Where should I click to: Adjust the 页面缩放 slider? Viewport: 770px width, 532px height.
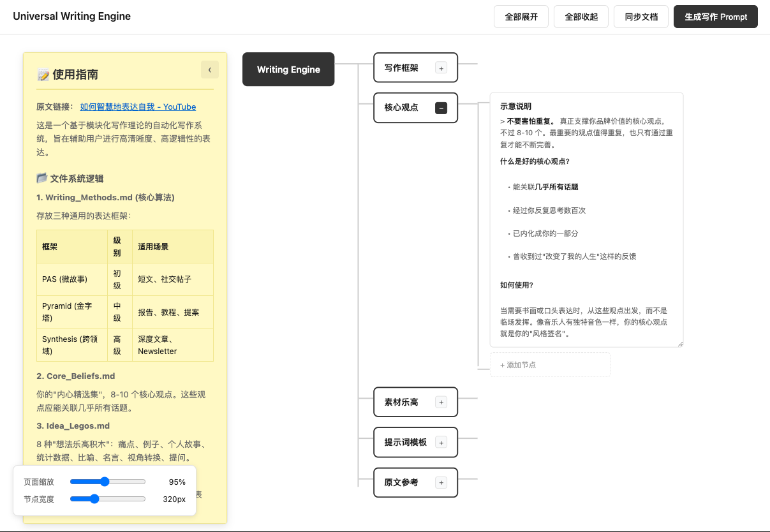pos(105,482)
